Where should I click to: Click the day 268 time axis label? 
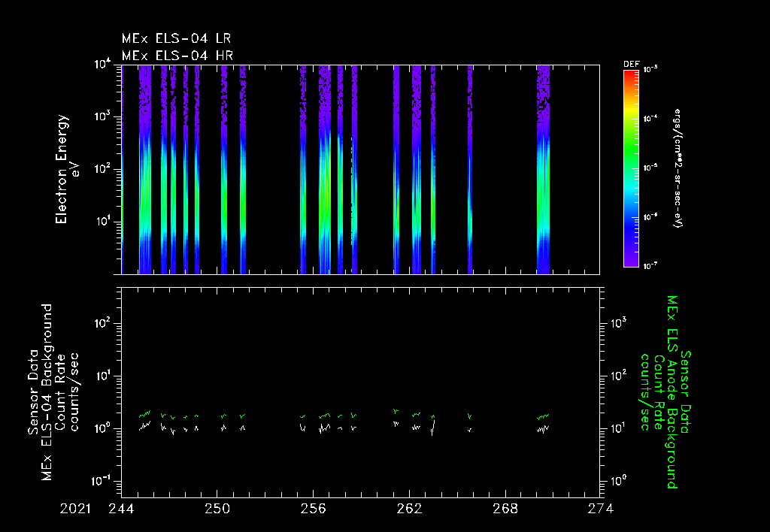coord(505,509)
